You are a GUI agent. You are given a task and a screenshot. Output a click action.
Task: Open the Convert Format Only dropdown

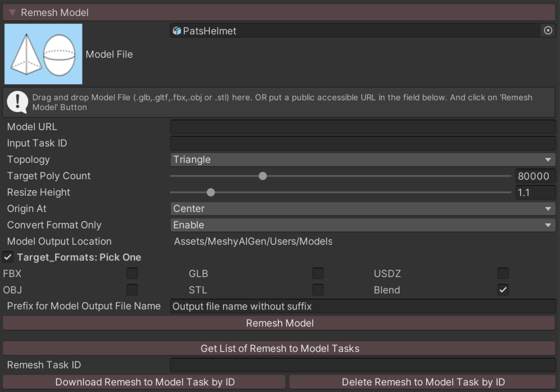tap(362, 225)
